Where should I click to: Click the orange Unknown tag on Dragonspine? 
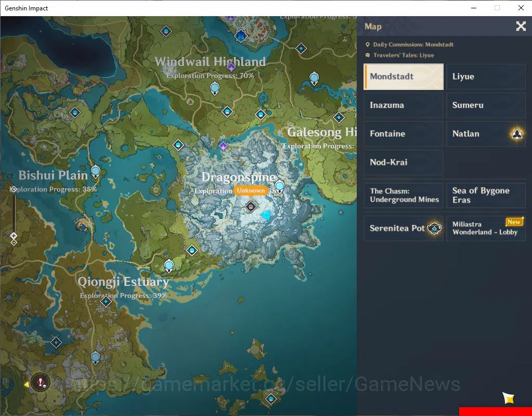(251, 190)
